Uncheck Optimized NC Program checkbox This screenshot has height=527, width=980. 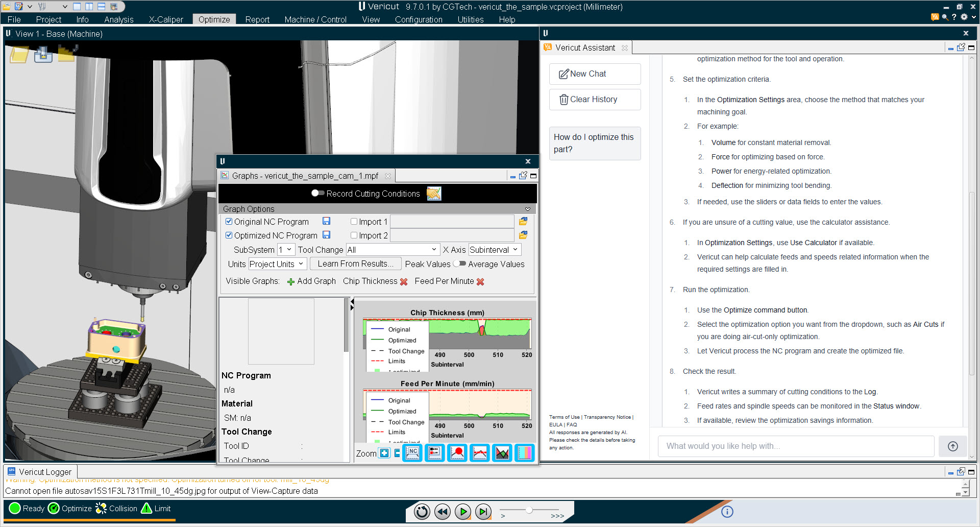coord(229,235)
